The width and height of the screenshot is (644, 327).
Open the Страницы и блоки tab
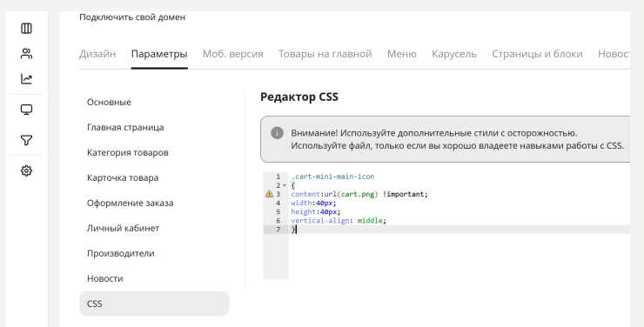537,54
